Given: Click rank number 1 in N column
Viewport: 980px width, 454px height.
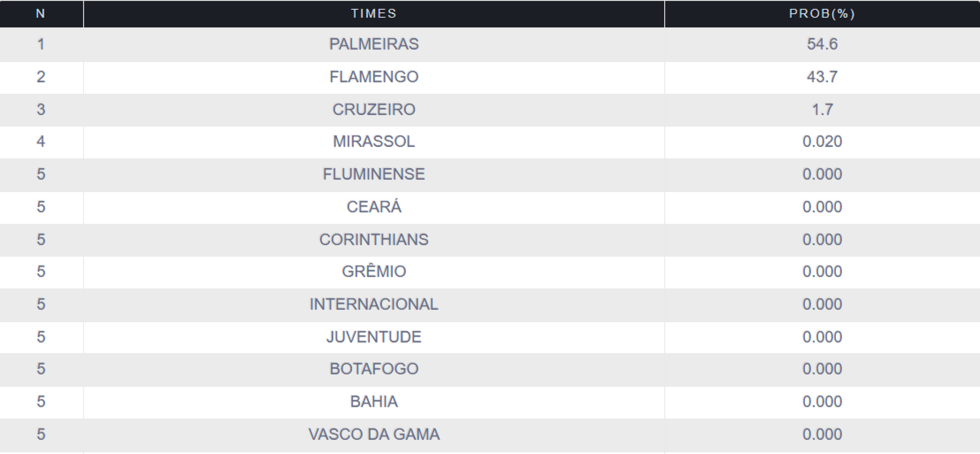Looking at the screenshot, I should (41, 44).
